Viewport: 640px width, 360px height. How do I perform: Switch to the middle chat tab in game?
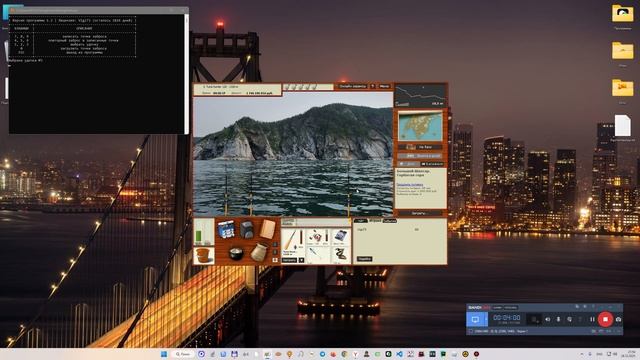pos(375,221)
